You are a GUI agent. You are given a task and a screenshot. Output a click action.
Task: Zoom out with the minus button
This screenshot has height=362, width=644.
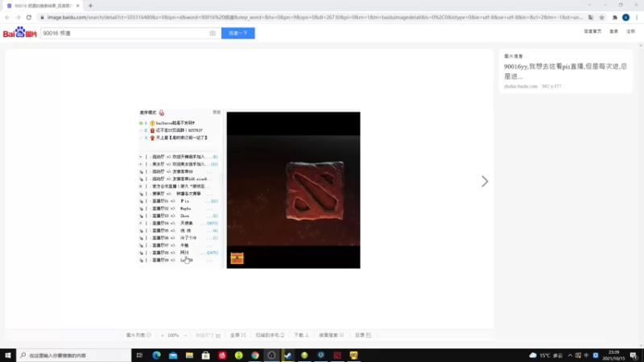pyautogui.click(x=185, y=335)
